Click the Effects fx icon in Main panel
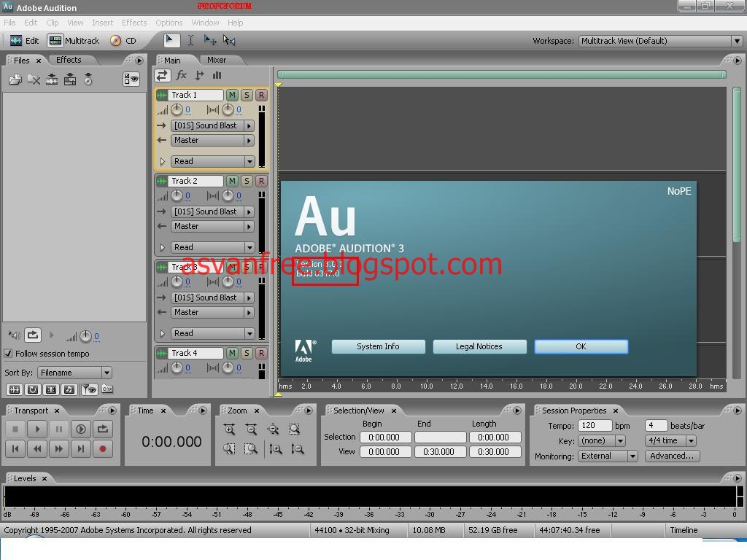Viewport: 747px width, 560px height. (x=181, y=75)
